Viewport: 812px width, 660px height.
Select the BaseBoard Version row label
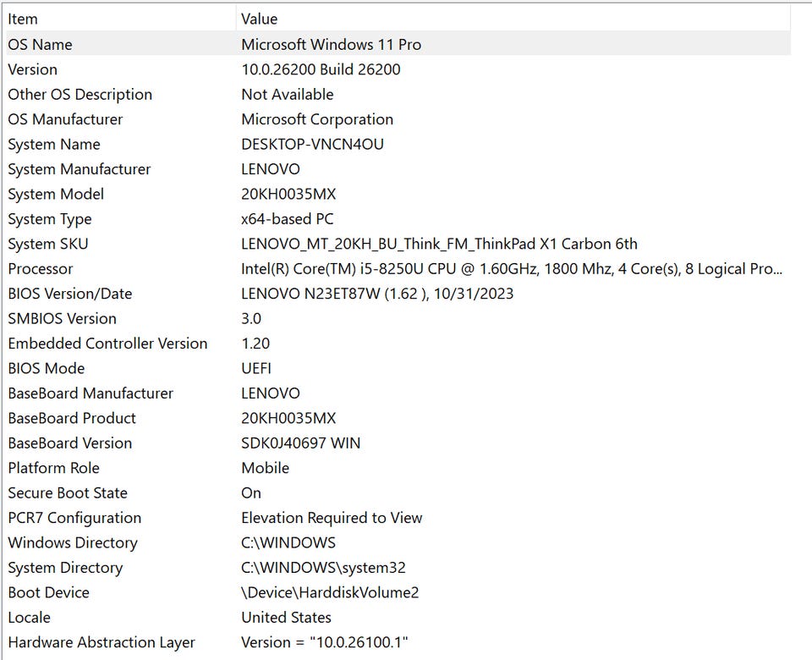(x=70, y=443)
